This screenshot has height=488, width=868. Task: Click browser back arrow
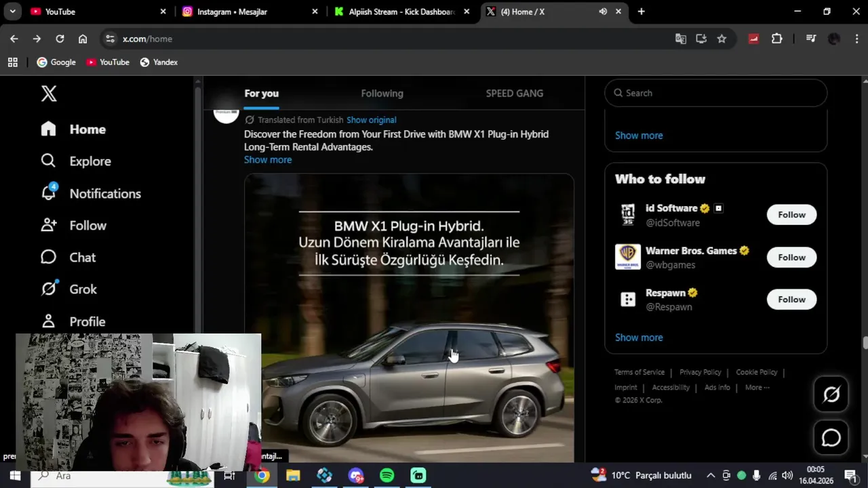14,39
